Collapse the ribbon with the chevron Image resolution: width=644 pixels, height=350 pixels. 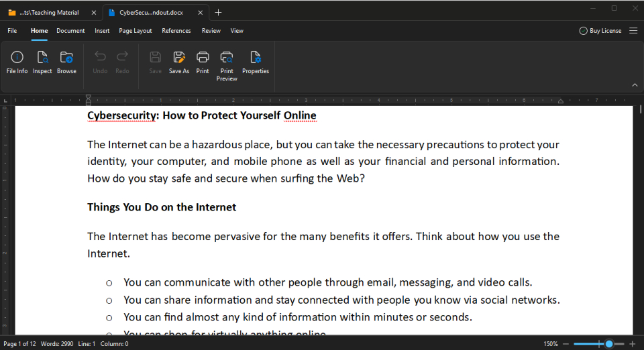[635, 85]
